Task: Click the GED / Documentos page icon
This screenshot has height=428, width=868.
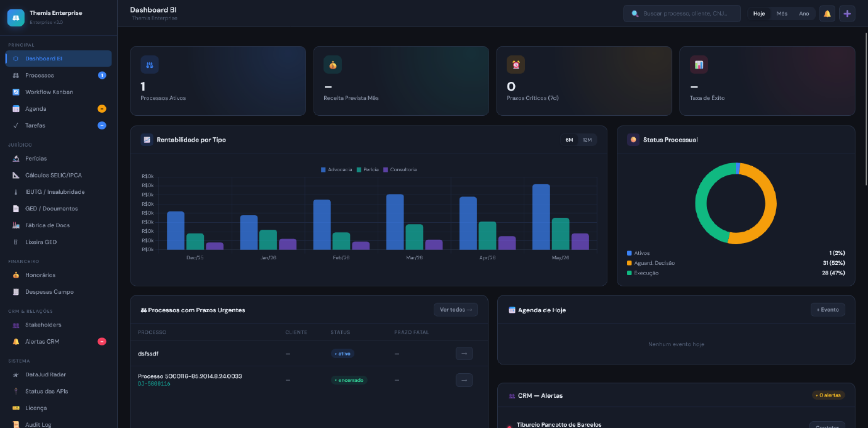Action: pyautogui.click(x=16, y=208)
